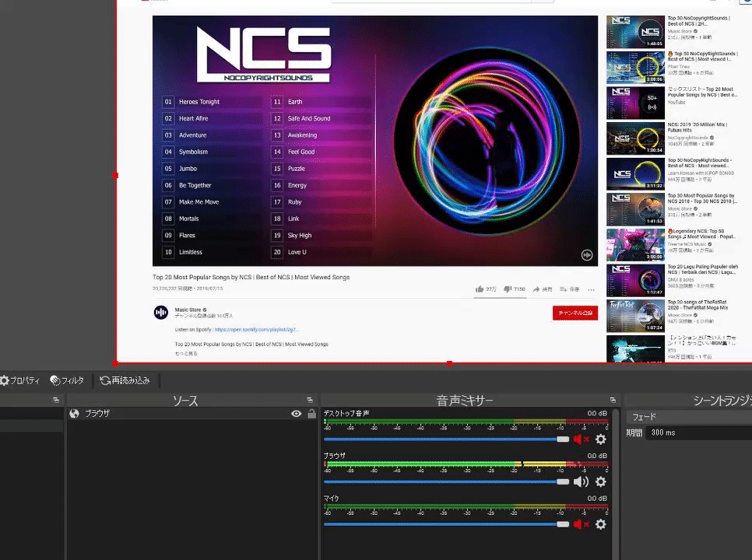Click the Music Store channel avatar
Screen dimensions: 752x560
[161, 313]
